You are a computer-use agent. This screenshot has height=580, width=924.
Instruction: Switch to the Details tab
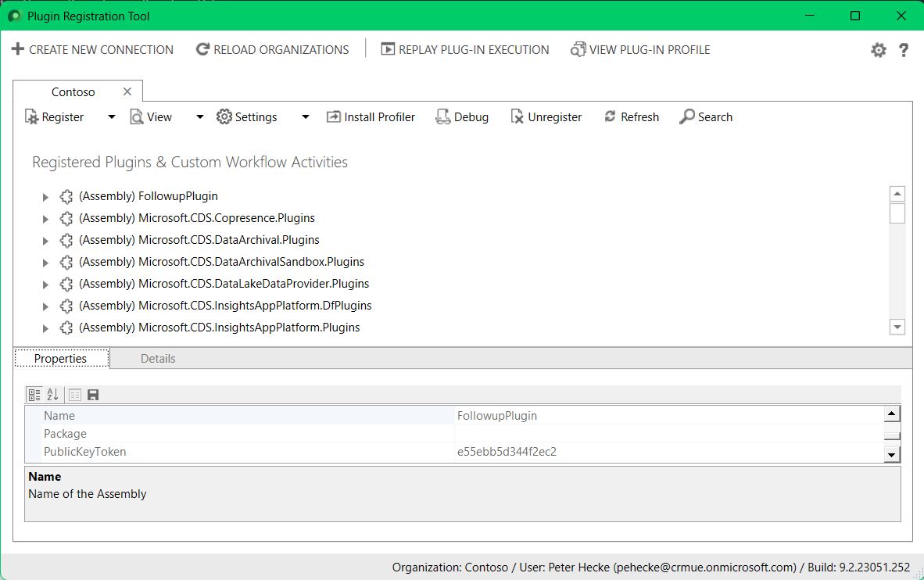point(158,358)
